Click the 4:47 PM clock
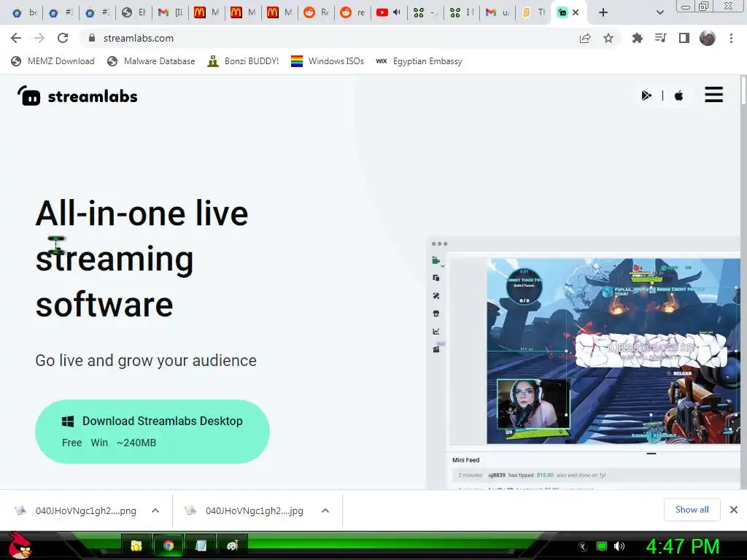The image size is (747, 560). click(683, 546)
